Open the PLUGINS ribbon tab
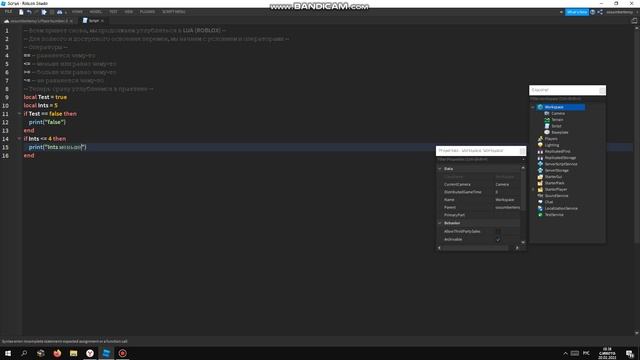 pos(147,12)
